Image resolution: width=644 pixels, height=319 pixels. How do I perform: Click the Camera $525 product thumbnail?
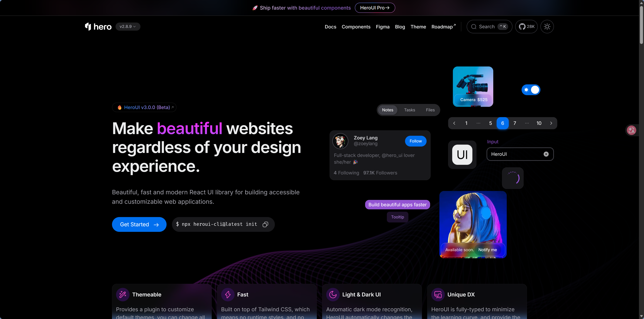[473, 86]
